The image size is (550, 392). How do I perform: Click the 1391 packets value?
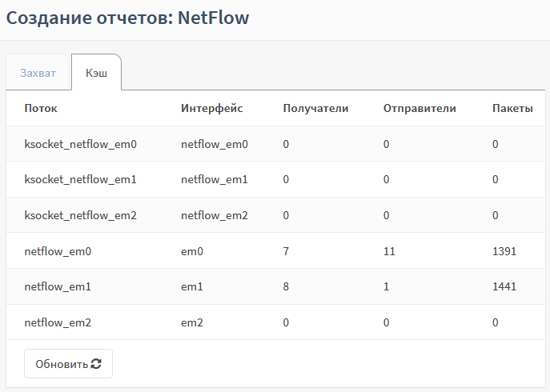[x=504, y=251]
